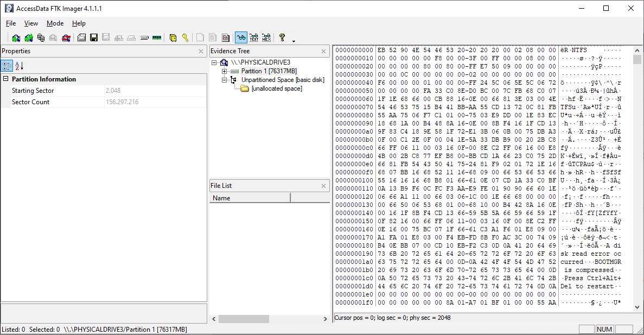
Task: Click offset 0000000000 in hex viewer
Action: click(x=354, y=50)
